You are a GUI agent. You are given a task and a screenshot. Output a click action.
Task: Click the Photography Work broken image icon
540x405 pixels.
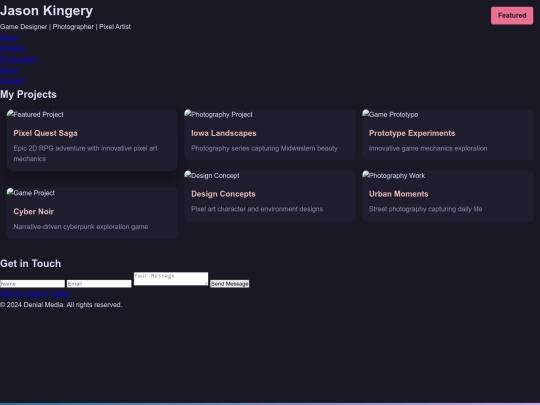tap(366, 175)
